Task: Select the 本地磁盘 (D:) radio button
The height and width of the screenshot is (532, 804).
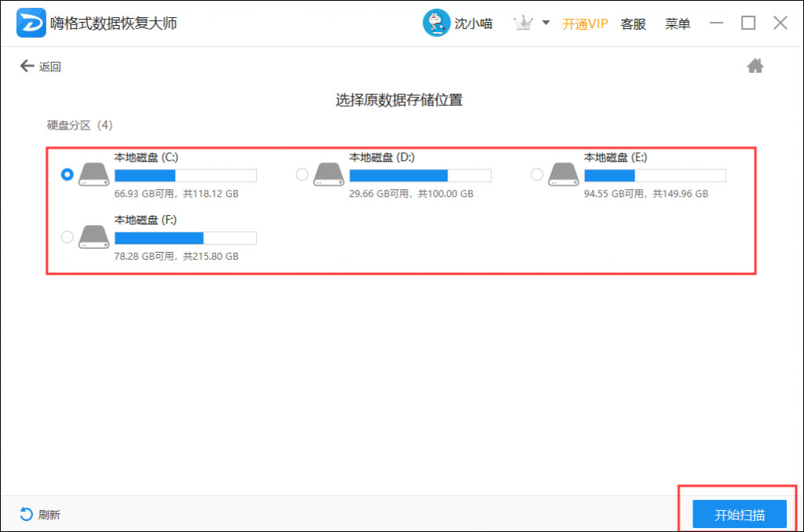Action: pyautogui.click(x=301, y=174)
